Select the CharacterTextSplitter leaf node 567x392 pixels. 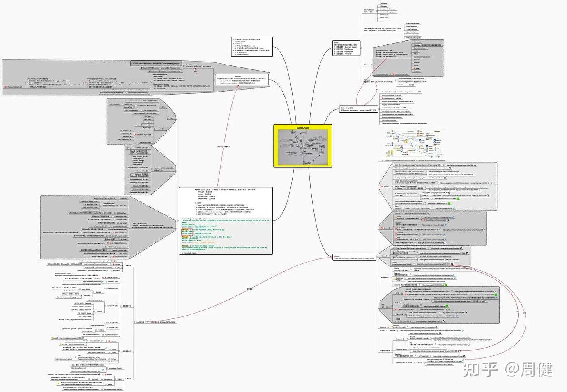point(413,23)
